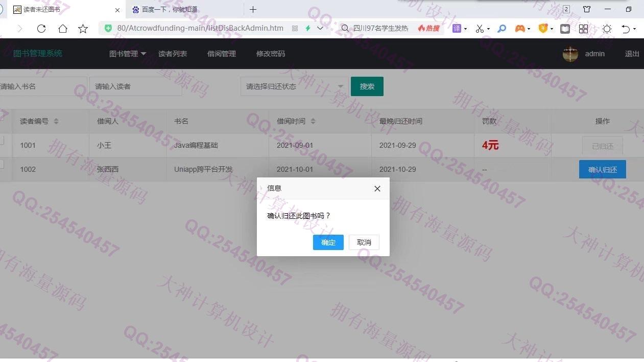Open the 读者列表 menu item
The image size is (644, 362).
point(173,54)
